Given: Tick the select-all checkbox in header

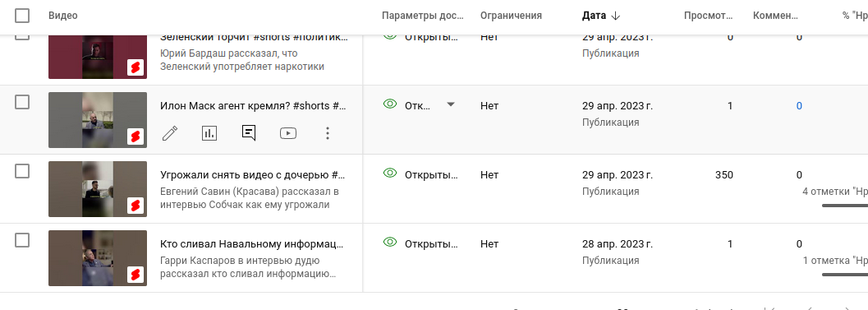Looking at the screenshot, I should click(x=22, y=16).
